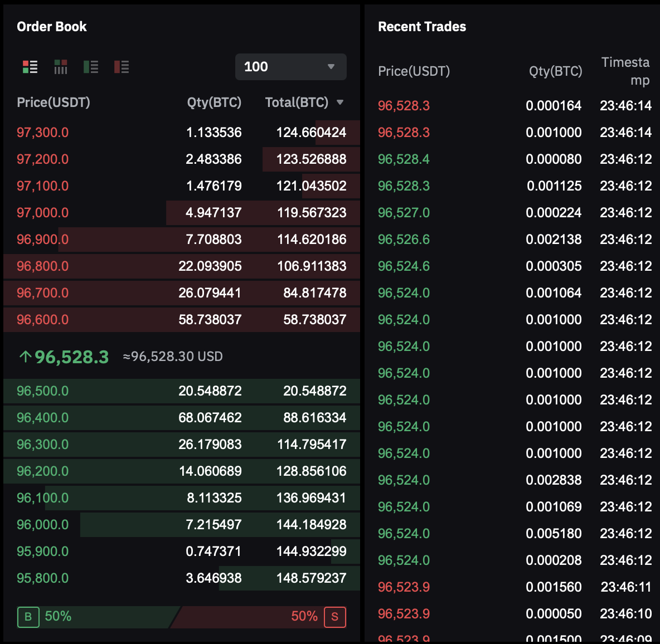Click the 50% buy ratio bar
The width and height of the screenshot is (660, 644).
coord(99,617)
